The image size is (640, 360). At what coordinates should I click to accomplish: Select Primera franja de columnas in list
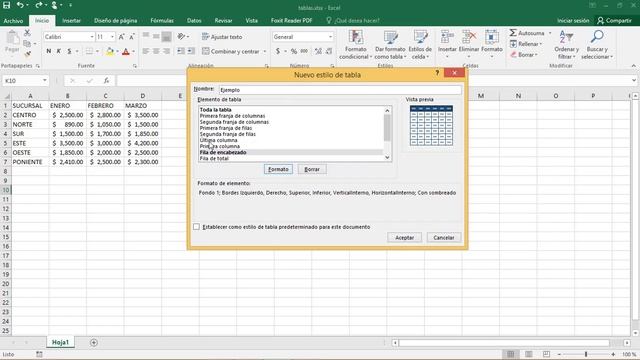[x=232, y=116]
